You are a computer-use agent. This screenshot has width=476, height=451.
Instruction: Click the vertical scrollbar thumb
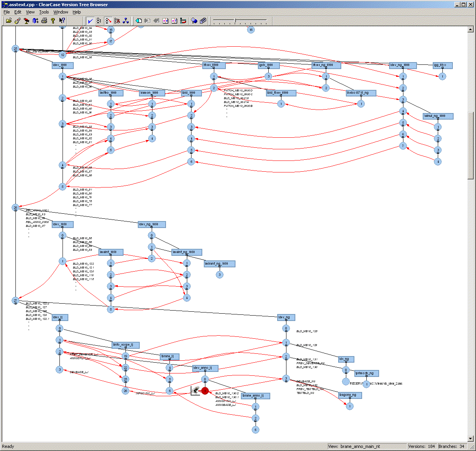[471, 145]
